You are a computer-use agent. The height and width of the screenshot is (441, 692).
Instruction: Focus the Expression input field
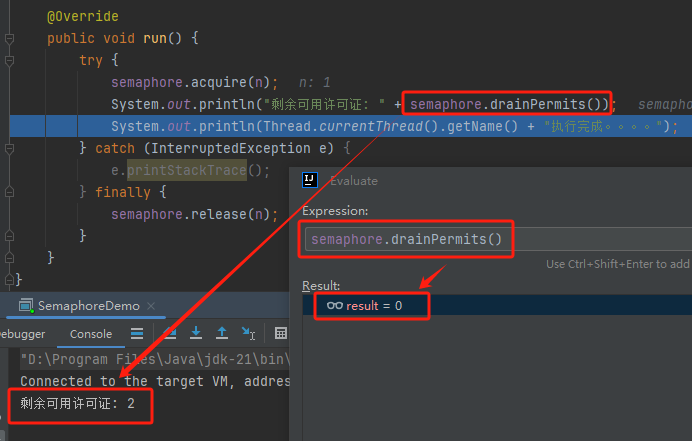(498, 239)
